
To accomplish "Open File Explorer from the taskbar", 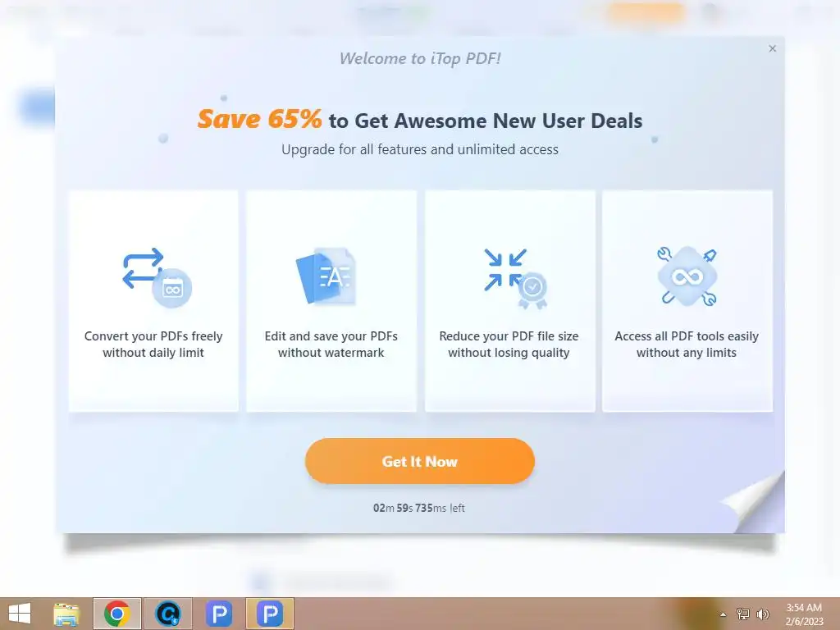I will pyautogui.click(x=67, y=614).
